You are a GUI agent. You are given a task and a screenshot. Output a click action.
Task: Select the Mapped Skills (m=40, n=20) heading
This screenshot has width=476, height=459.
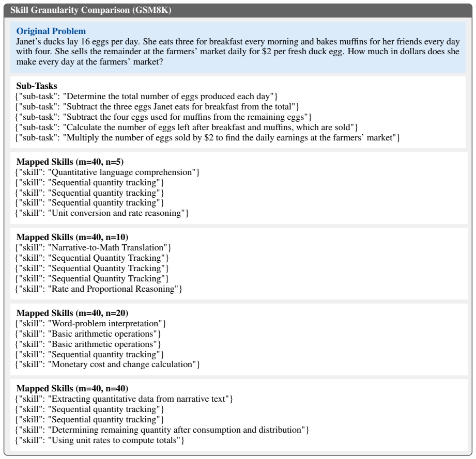click(72, 313)
